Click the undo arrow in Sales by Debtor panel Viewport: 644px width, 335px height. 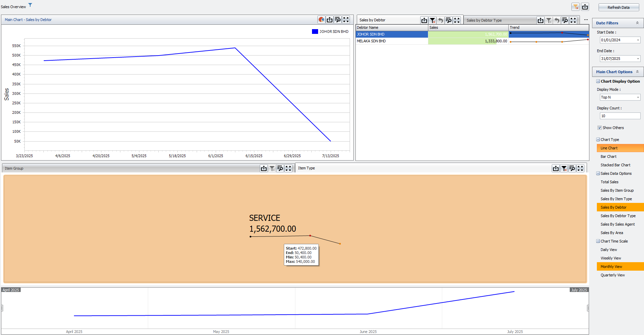pyautogui.click(x=441, y=20)
